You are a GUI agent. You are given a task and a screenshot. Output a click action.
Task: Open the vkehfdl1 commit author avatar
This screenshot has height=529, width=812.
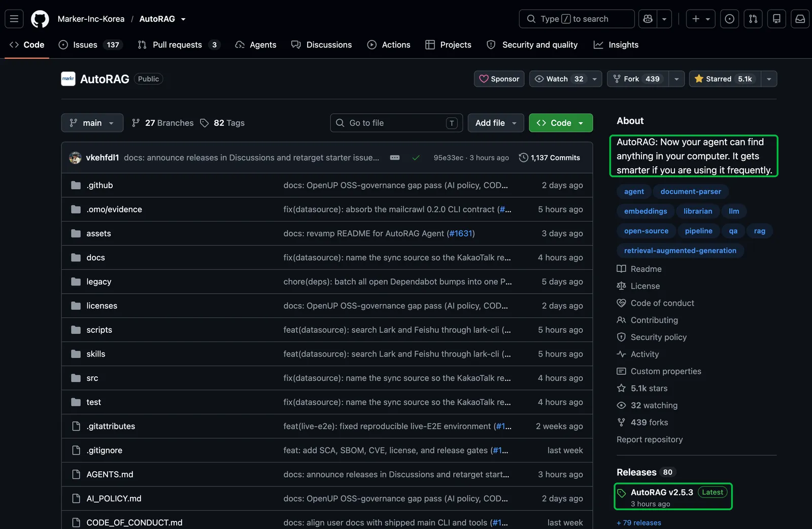[75, 158]
